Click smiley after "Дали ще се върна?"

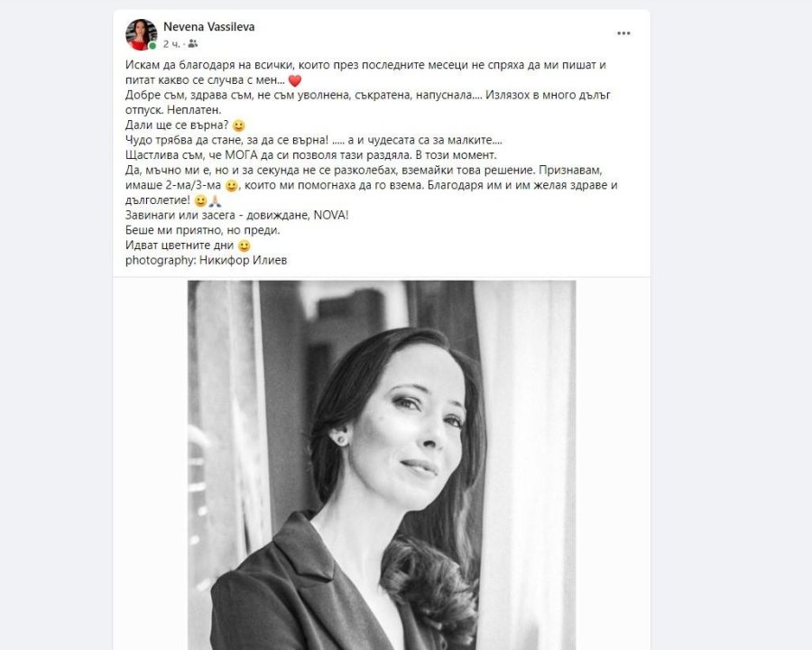click(x=238, y=126)
